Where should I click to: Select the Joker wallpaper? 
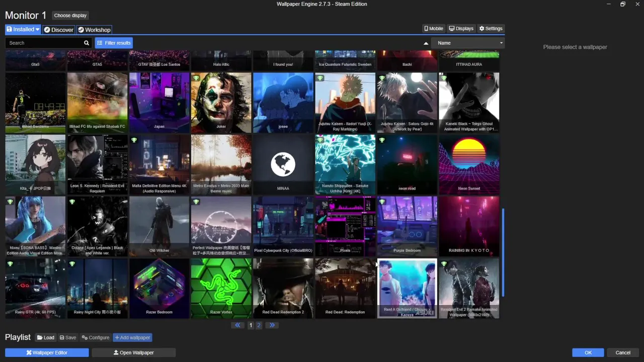point(221,103)
